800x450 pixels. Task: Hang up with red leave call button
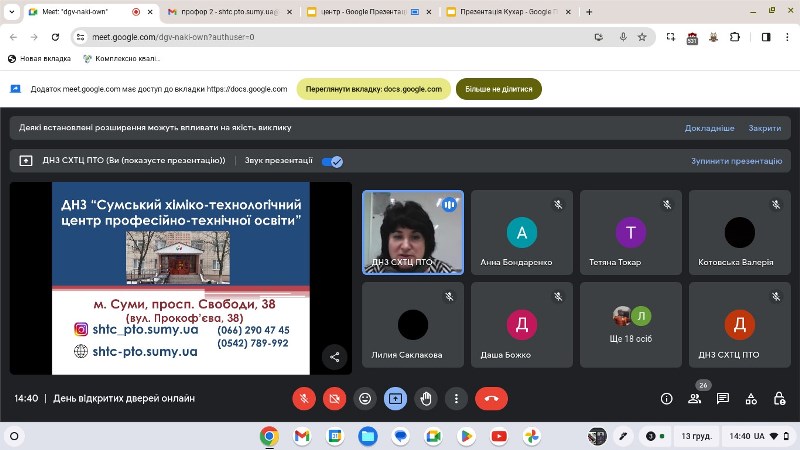coord(491,398)
